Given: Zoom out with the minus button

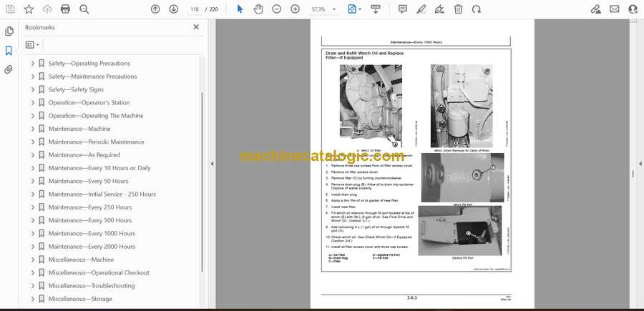Looking at the screenshot, I should [277, 9].
